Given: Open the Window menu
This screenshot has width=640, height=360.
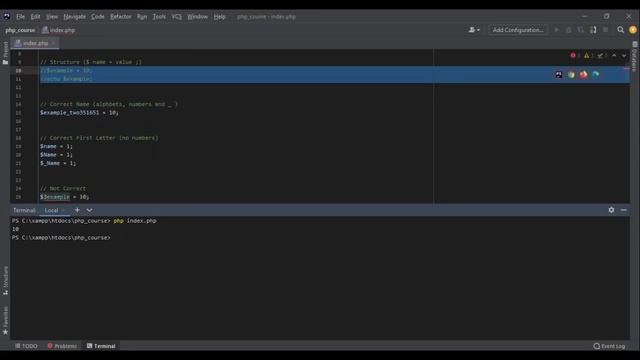Looking at the screenshot, I should point(198,17).
